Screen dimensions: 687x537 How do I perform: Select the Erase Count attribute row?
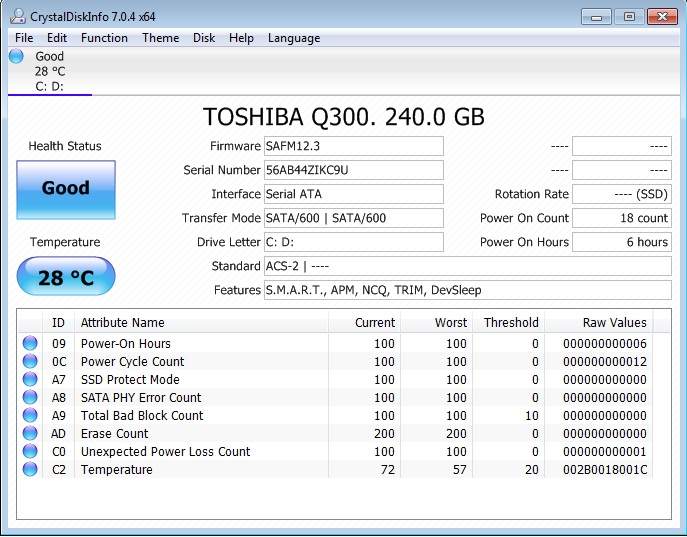click(x=335, y=433)
